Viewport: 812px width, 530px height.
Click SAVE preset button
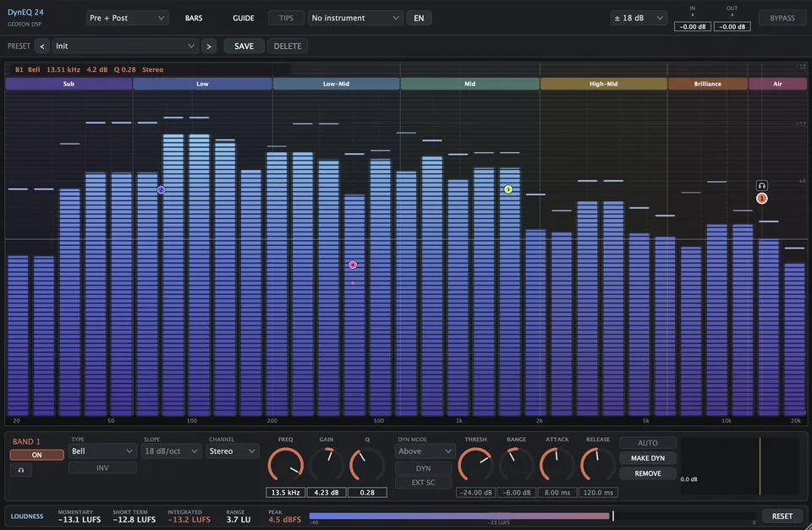244,46
